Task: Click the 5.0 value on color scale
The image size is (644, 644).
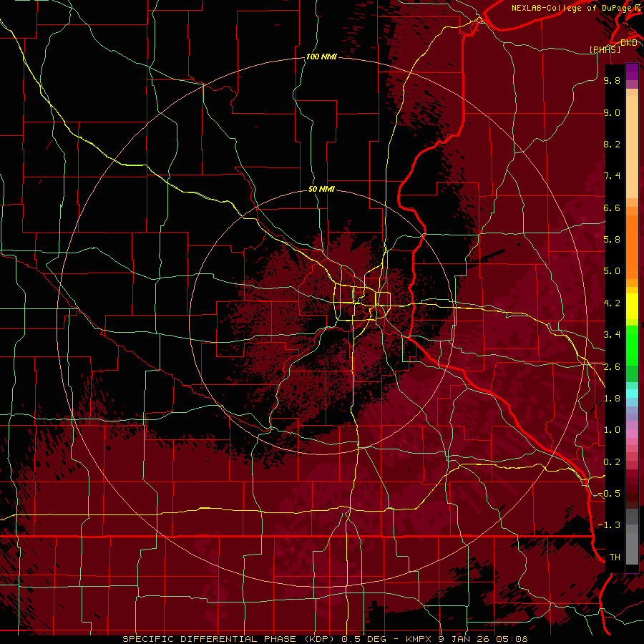Action: [x=612, y=271]
